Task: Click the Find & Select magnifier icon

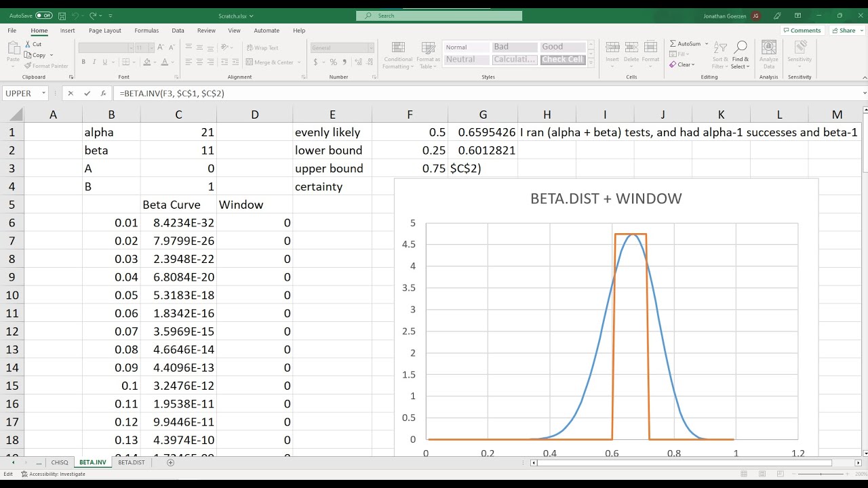Action: click(741, 47)
